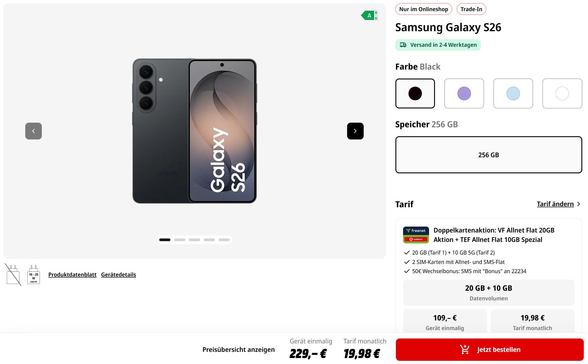Select the black color option
Viewport: 588px width, 364px height.
415,93
